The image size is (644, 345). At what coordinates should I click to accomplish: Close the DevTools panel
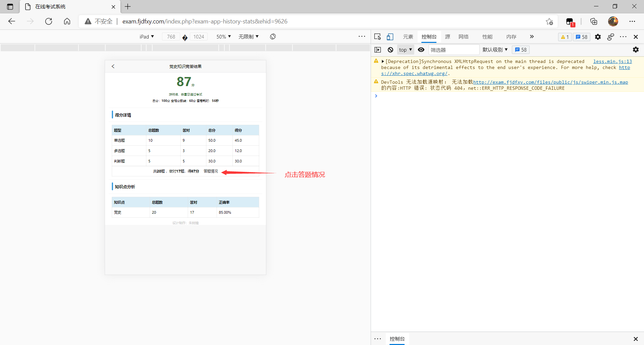coord(636,37)
